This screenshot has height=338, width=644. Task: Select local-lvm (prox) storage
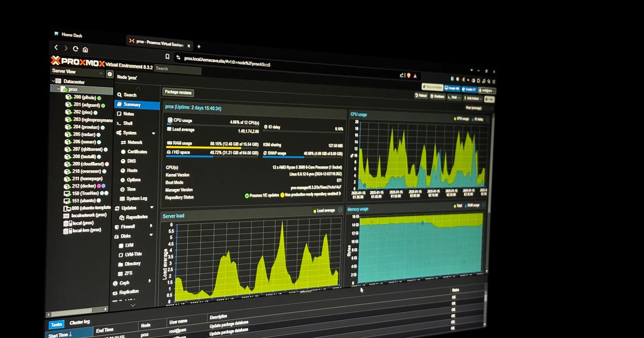tap(83, 230)
